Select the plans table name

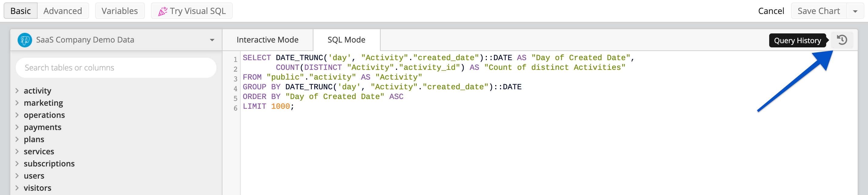point(34,139)
